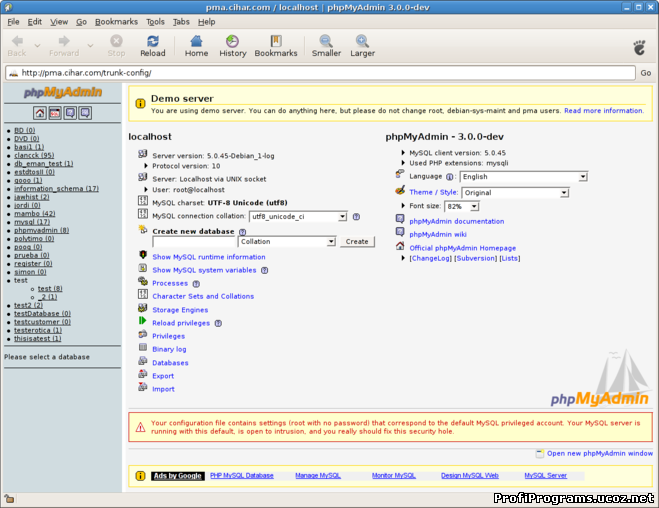Screen dimensions: 659x508
Task: Open the History toolbar icon
Action: point(232,41)
